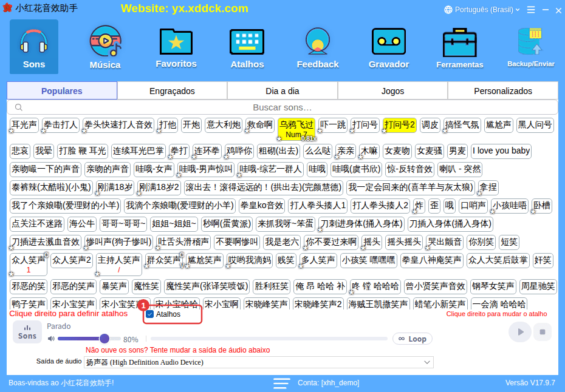
Task: Click the search magnifier icon
Action: [19, 107]
